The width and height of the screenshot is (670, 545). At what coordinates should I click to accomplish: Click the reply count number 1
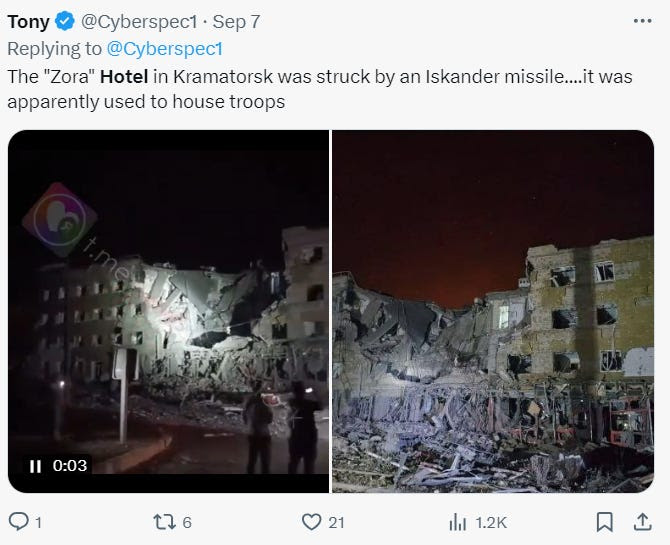tap(38, 522)
